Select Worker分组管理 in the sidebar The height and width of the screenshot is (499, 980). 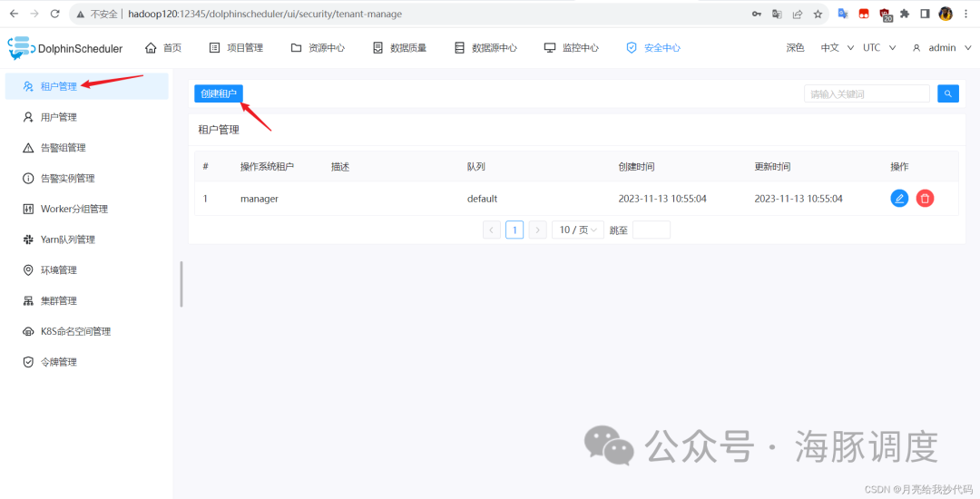87,209
